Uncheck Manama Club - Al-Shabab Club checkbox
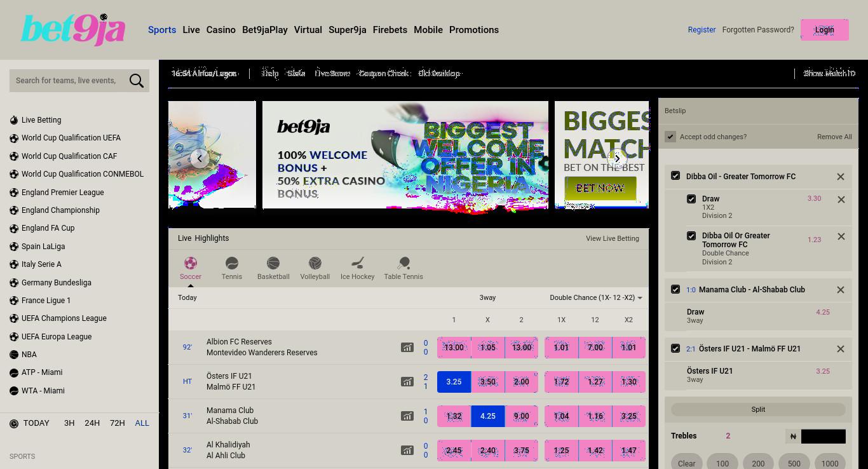 pyautogui.click(x=675, y=289)
